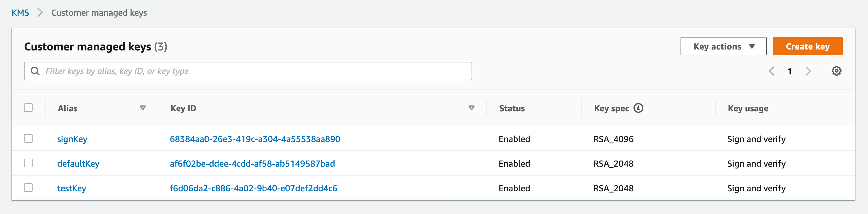Click the Key spec info icon

tap(638, 108)
